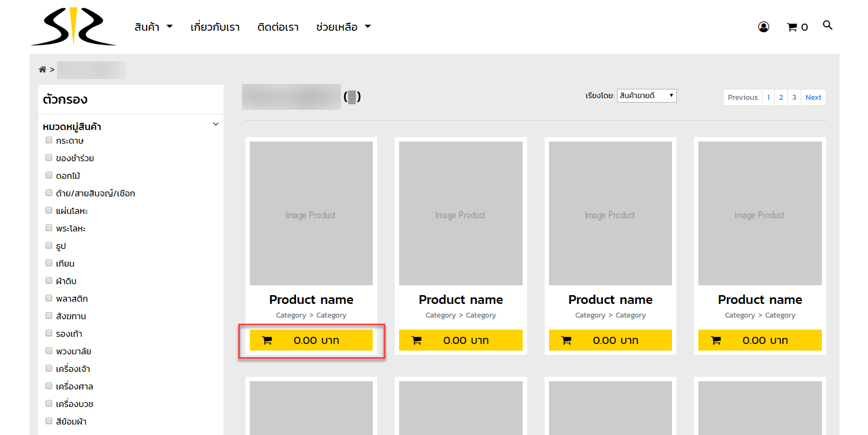868x435 pixels.
Task: Open the เกี่ยวกับเรา menu item
Action: pyautogui.click(x=215, y=27)
